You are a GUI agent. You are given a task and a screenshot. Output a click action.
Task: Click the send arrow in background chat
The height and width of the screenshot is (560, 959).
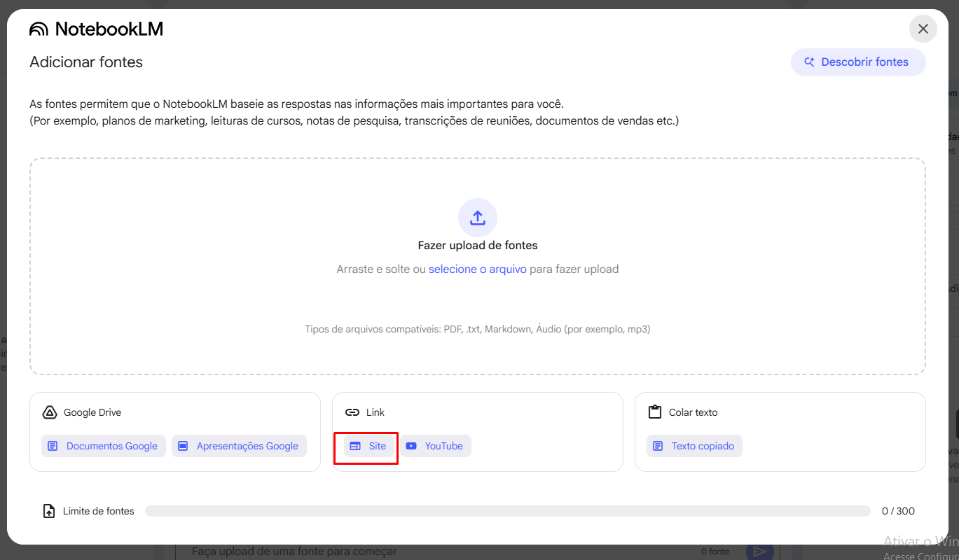pos(759,552)
